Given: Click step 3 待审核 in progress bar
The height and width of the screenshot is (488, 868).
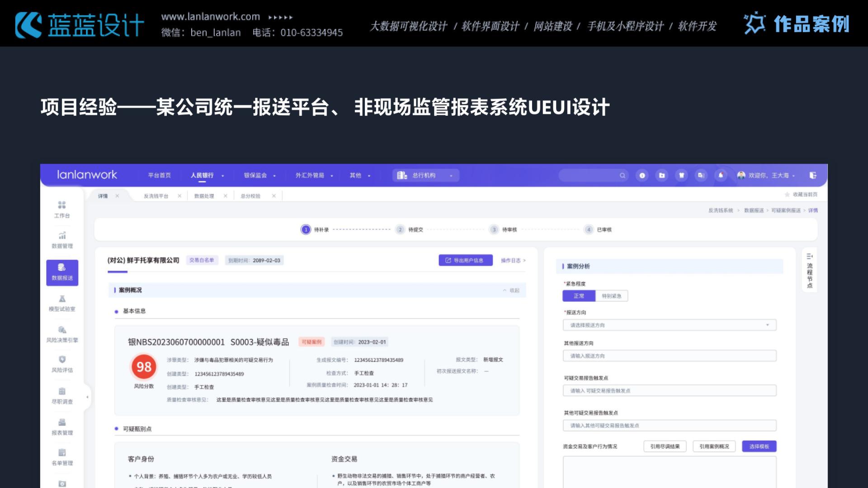Looking at the screenshot, I should pyautogui.click(x=503, y=230).
